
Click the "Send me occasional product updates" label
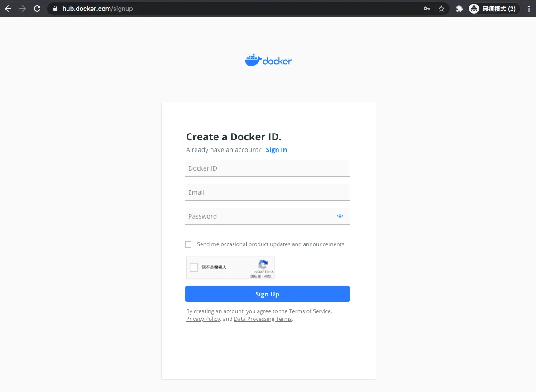(271, 244)
